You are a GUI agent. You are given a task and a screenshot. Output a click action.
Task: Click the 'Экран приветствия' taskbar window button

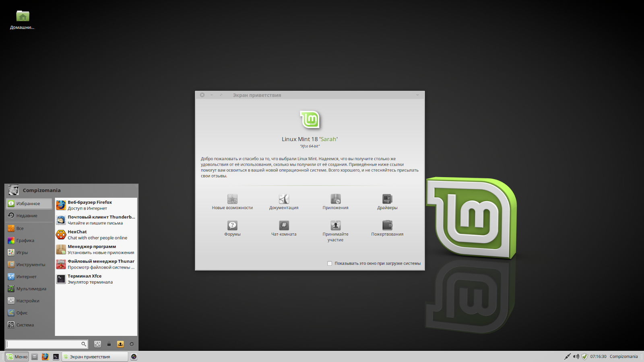point(95,357)
